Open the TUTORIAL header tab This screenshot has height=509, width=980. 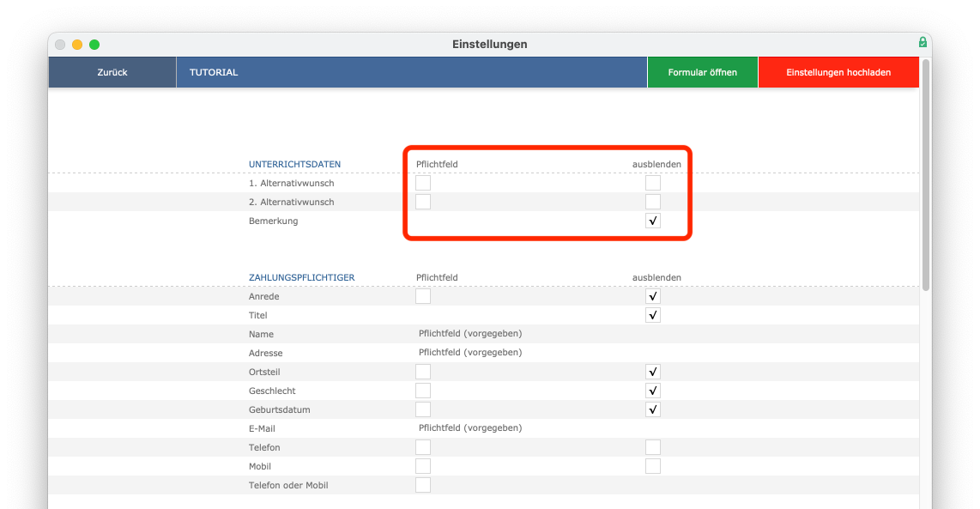click(214, 73)
